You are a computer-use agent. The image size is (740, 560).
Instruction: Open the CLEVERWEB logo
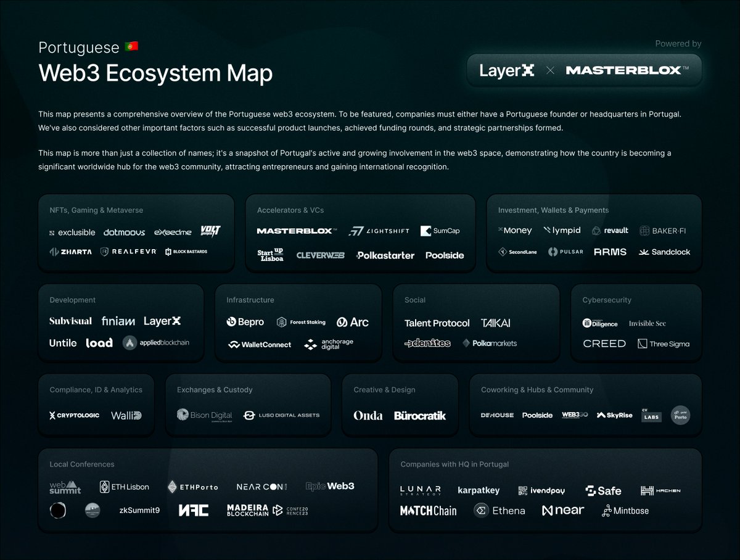(320, 255)
